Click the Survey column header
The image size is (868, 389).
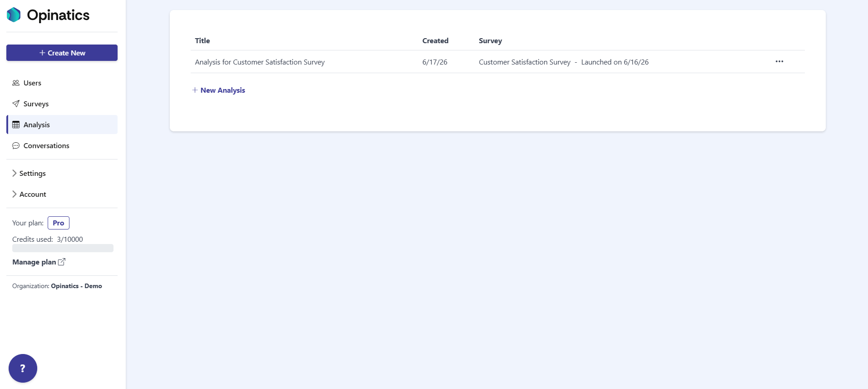point(490,40)
